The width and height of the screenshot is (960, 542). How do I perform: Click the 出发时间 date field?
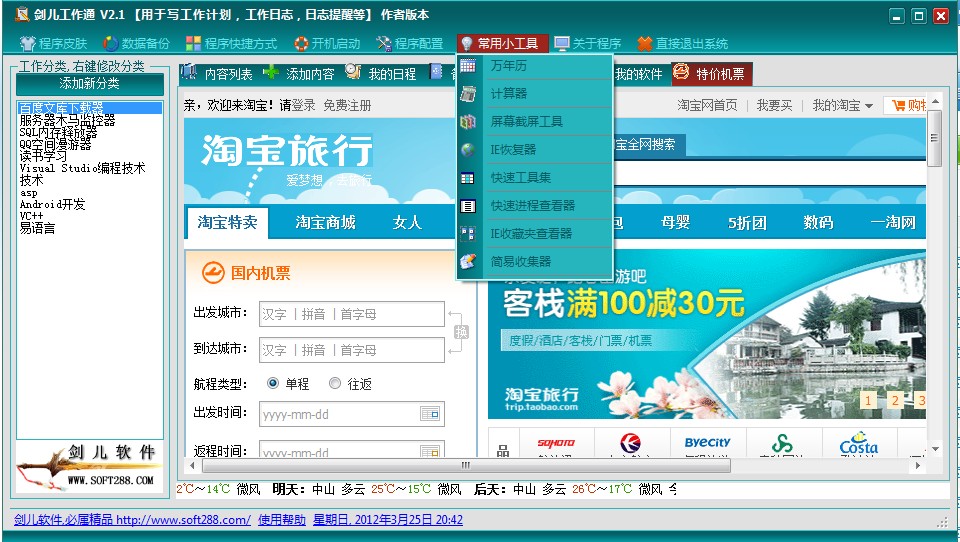(x=351, y=414)
